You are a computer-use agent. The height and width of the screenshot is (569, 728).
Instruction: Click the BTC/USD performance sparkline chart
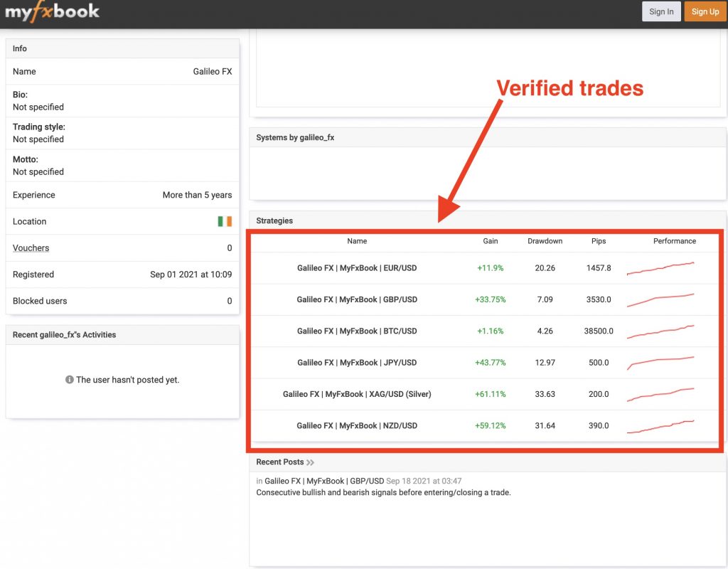[x=660, y=331]
